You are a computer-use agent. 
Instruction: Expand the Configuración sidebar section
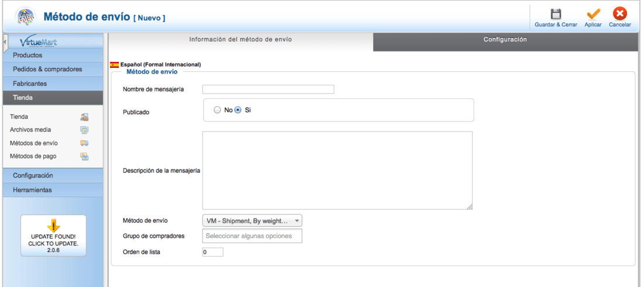click(x=53, y=175)
